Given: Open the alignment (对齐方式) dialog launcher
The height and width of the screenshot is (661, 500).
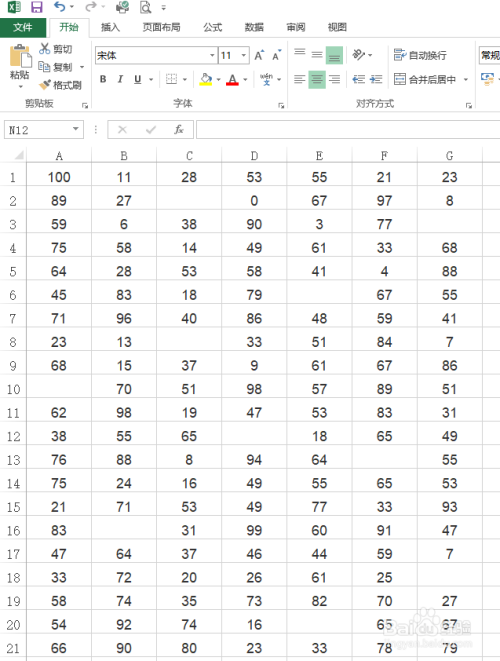Looking at the screenshot, I should tap(469, 105).
